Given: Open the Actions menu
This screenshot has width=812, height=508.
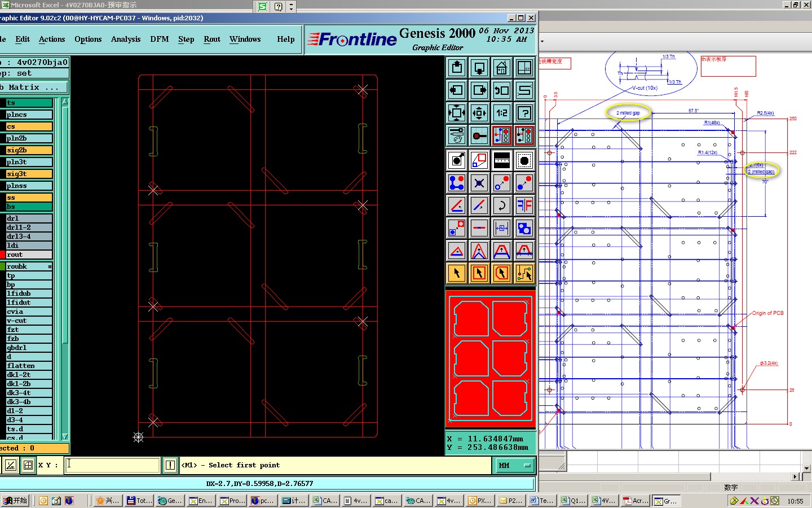Looking at the screenshot, I should click(52, 39).
